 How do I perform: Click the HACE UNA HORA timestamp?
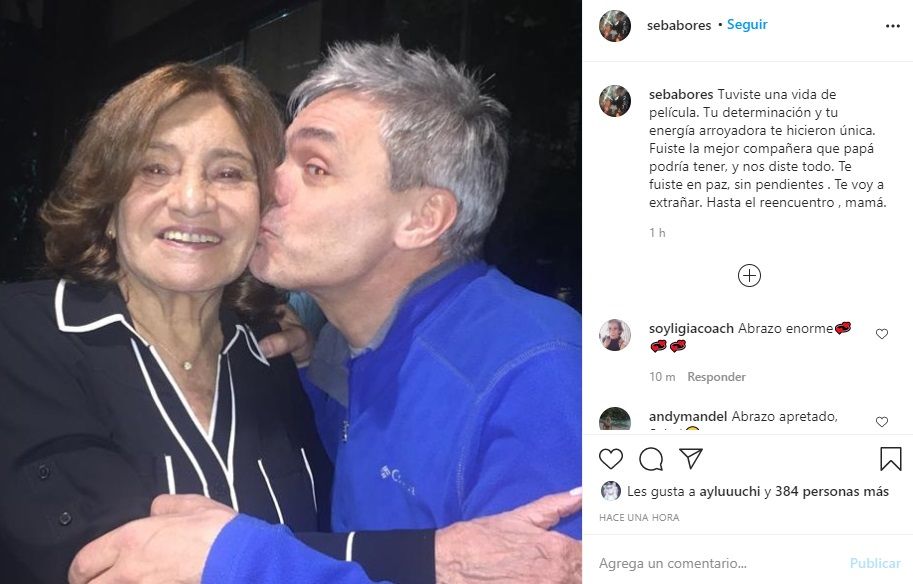(x=639, y=518)
